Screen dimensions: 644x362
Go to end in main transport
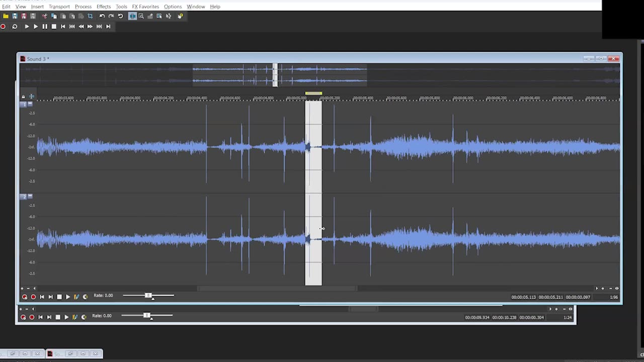pos(108,27)
